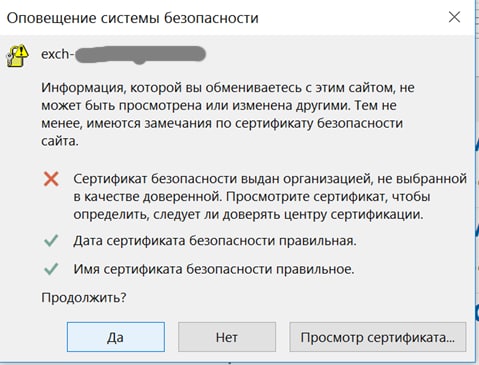Click the text Сертификат безопасности выдан организацией
Screen dimensions: 479x365
(x=222, y=179)
